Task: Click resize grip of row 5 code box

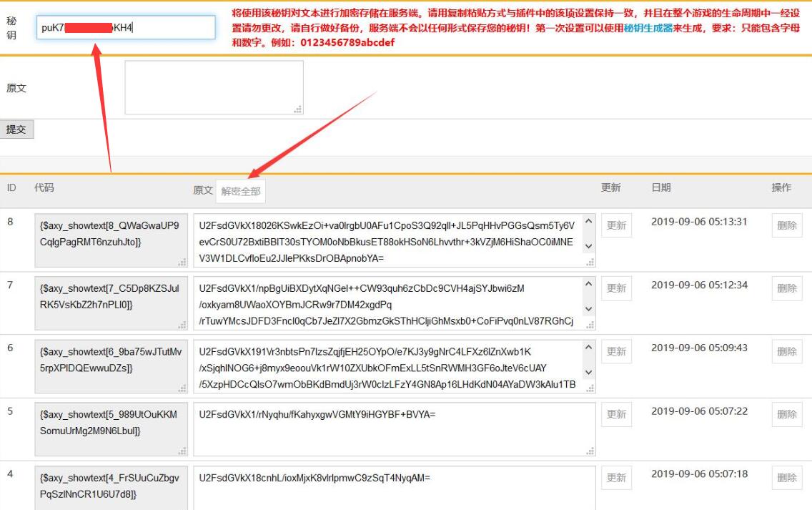Action: tap(182, 451)
